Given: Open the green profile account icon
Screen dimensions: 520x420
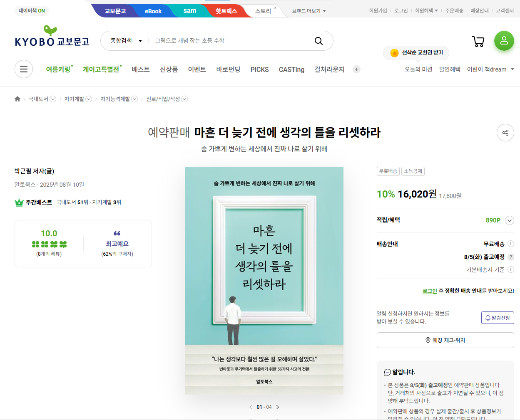Looking at the screenshot, I should [x=504, y=41].
